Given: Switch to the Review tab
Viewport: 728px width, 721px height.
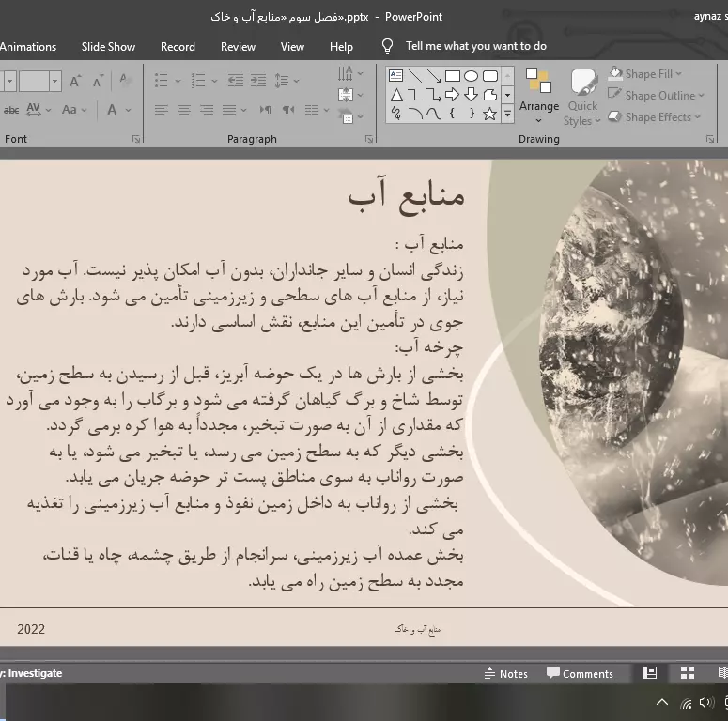Looking at the screenshot, I should (x=238, y=46).
